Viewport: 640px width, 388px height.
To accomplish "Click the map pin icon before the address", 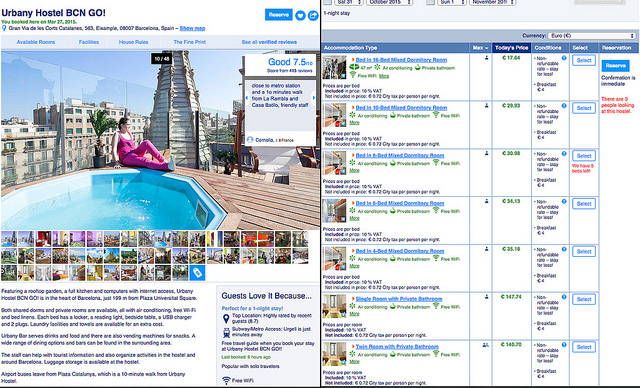I will [4, 28].
